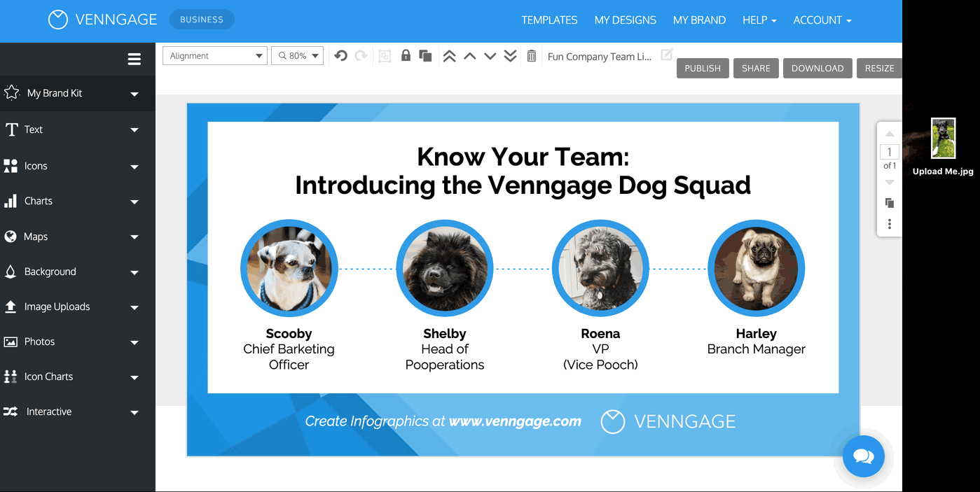Expand the Interactive section arrow
Image resolution: width=980 pixels, height=492 pixels.
click(x=134, y=412)
